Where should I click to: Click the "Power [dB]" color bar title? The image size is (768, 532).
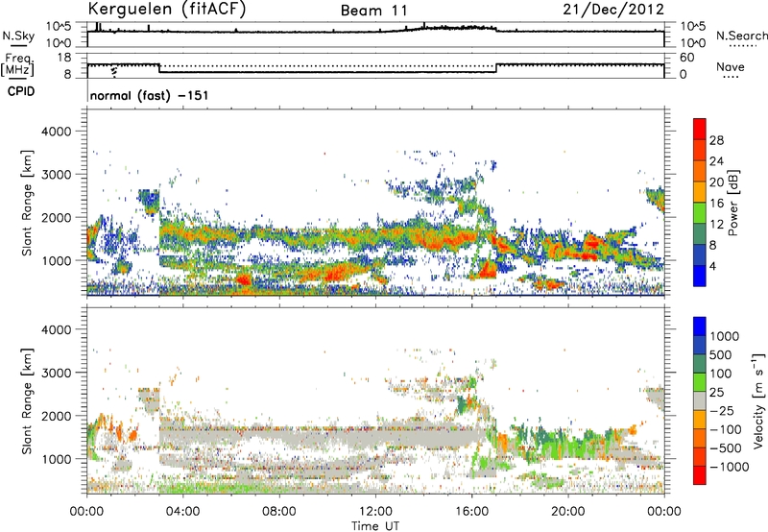point(733,203)
